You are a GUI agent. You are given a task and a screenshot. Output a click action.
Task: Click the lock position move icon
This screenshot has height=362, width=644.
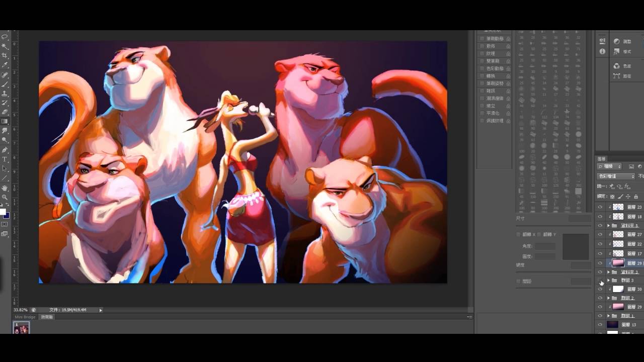point(628,197)
